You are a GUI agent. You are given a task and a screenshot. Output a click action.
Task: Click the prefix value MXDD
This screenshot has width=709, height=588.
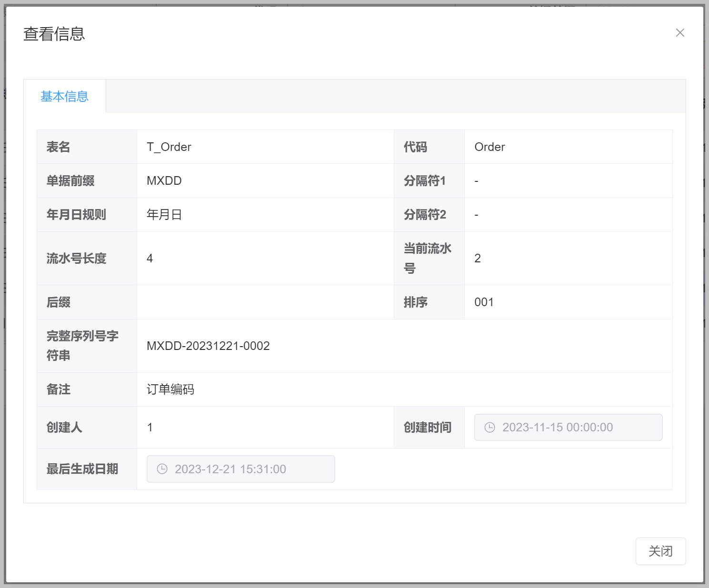point(164,180)
